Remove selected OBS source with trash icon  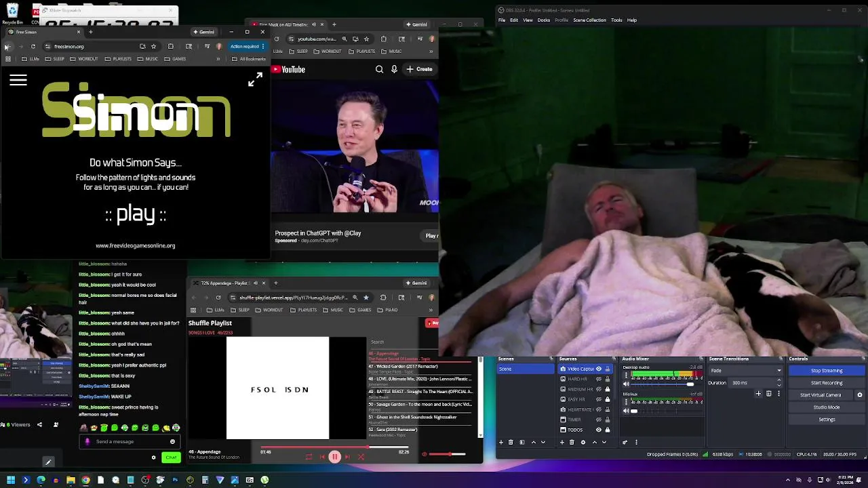point(573,442)
